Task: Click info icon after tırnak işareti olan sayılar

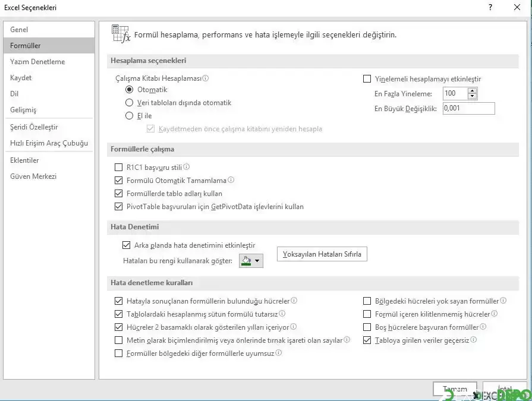Action: click(347, 340)
